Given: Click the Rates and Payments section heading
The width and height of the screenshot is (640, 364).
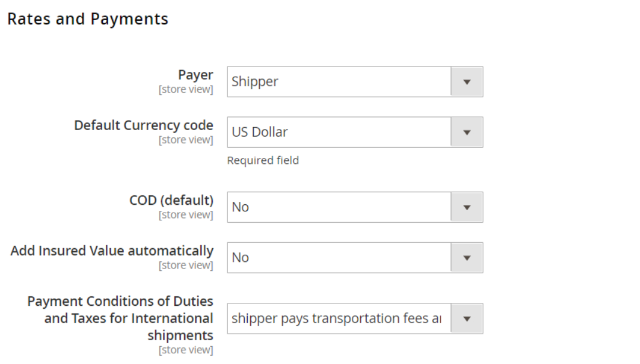Looking at the screenshot, I should tap(87, 19).
